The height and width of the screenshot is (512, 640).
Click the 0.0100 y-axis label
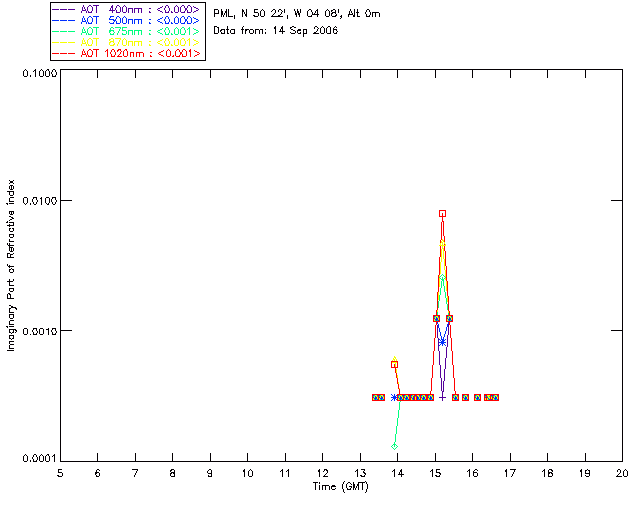coord(40,201)
